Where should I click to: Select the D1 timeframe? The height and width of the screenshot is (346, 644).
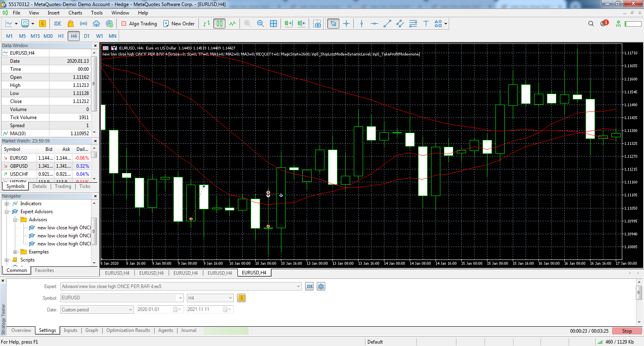[87, 36]
